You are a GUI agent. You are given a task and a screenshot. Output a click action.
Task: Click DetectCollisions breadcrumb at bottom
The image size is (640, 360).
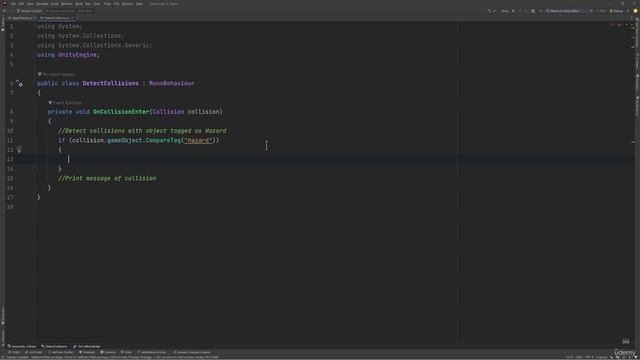point(54,346)
